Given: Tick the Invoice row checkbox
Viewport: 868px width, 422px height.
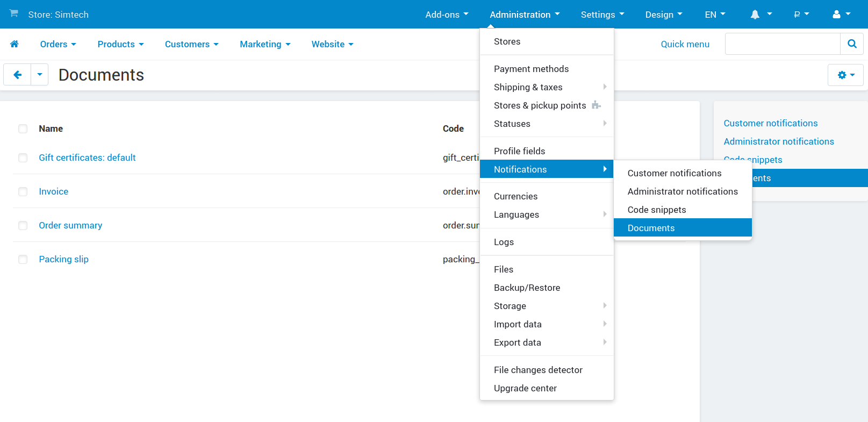Looking at the screenshot, I should click(23, 191).
